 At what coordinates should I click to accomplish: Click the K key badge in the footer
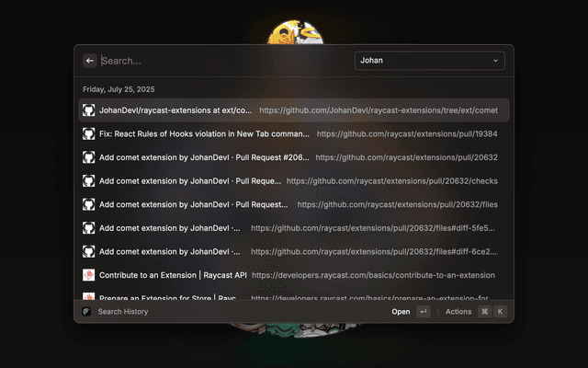point(501,312)
